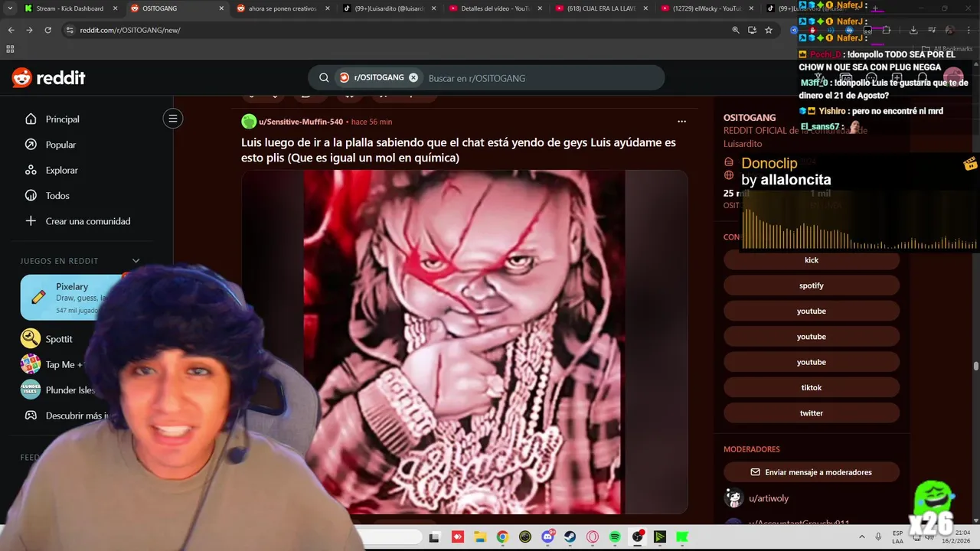Open moderator u/artiwoly profile
This screenshot has width=980, height=551.
[x=768, y=498]
